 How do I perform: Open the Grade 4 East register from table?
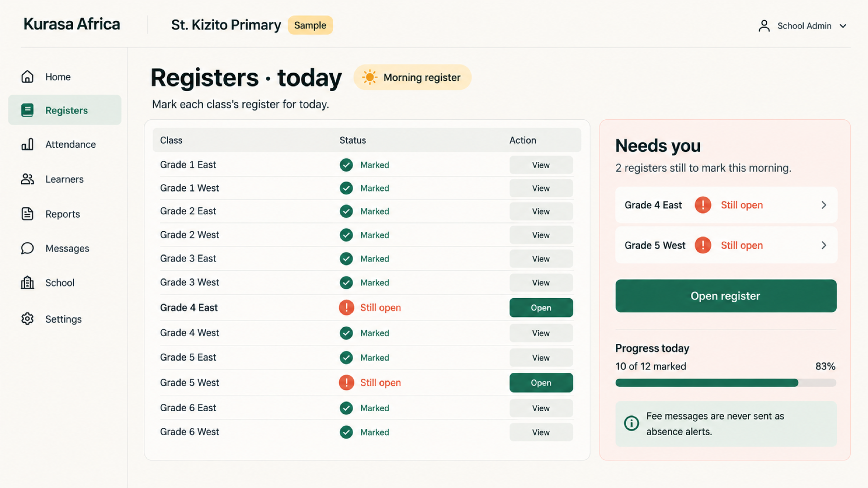click(541, 308)
